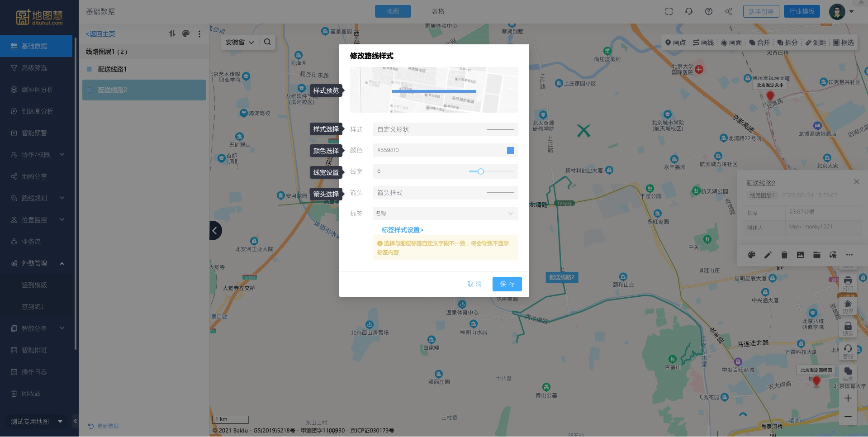Click the 线宽 slider handle
The image size is (868, 437).
click(x=481, y=171)
